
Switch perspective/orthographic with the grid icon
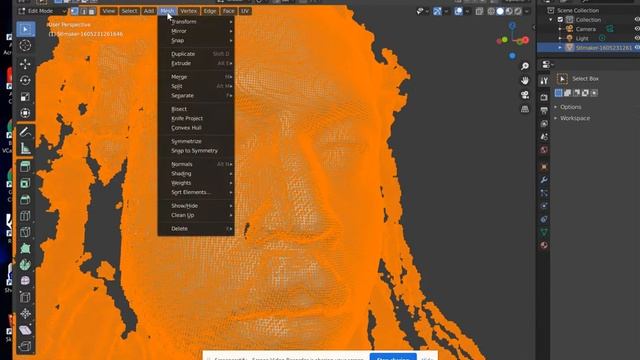(525, 109)
